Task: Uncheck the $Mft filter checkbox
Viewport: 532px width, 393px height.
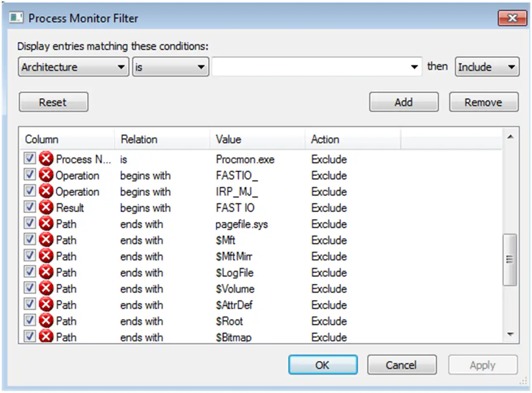Action: point(29,240)
